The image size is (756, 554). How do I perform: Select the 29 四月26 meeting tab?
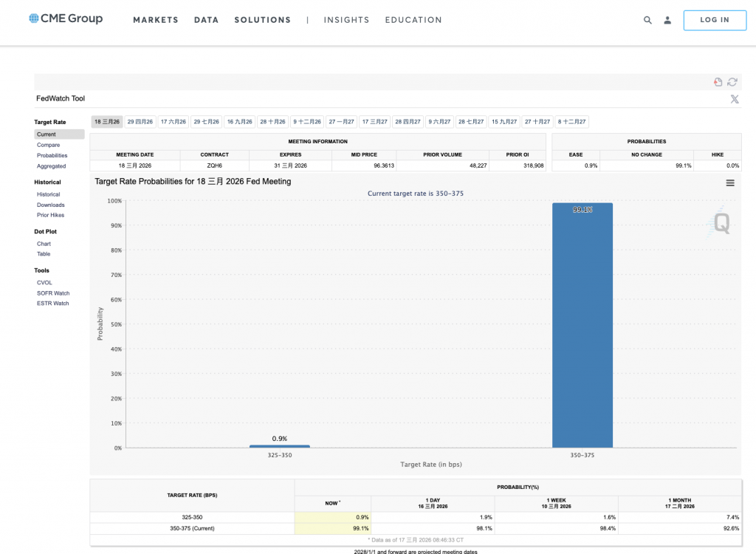pyautogui.click(x=140, y=122)
